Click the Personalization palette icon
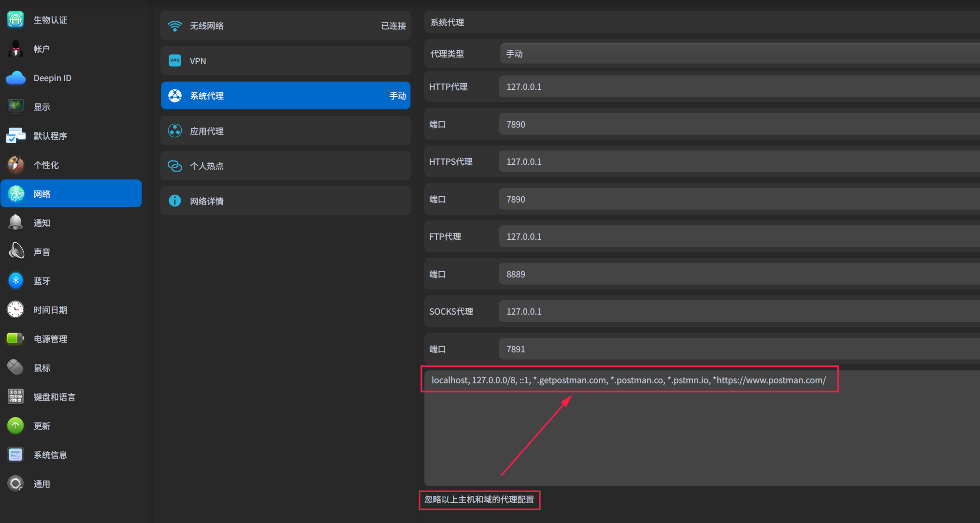The height and width of the screenshot is (523, 980). pyautogui.click(x=15, y=164)
